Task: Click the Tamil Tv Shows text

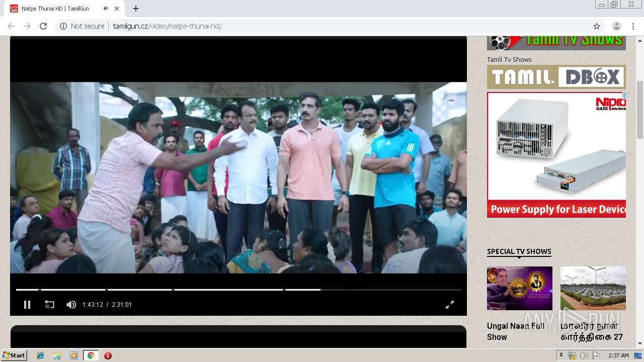Action: pyautogui.click(x=509, y=59)
